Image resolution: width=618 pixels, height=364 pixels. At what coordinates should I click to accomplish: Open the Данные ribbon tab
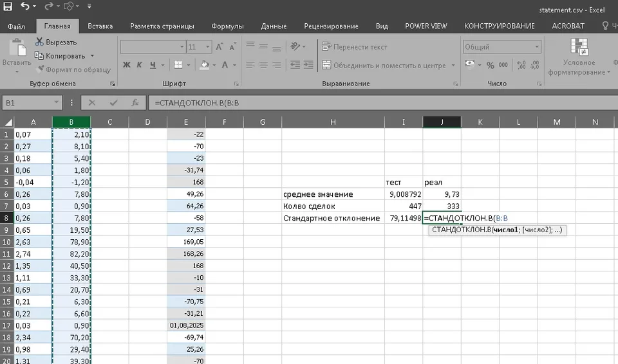pyautogui.click(x=274, y=26)
